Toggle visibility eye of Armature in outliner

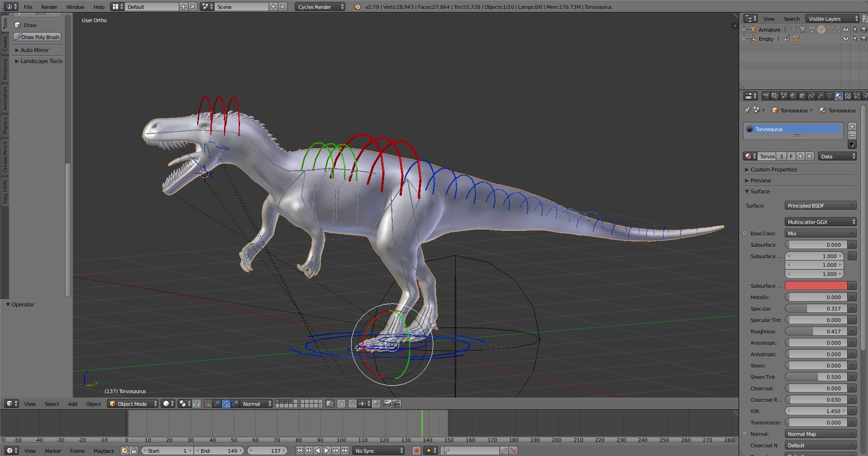[846, 29]
